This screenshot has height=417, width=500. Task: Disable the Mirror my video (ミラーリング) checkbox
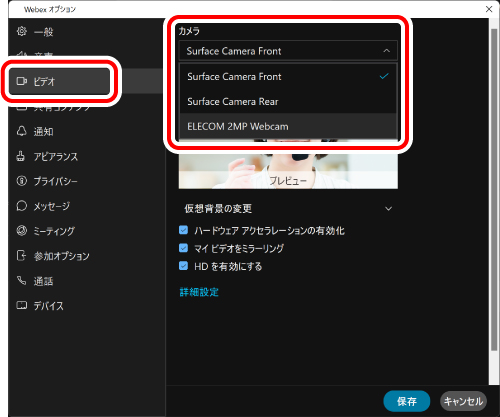pos(183,248)
